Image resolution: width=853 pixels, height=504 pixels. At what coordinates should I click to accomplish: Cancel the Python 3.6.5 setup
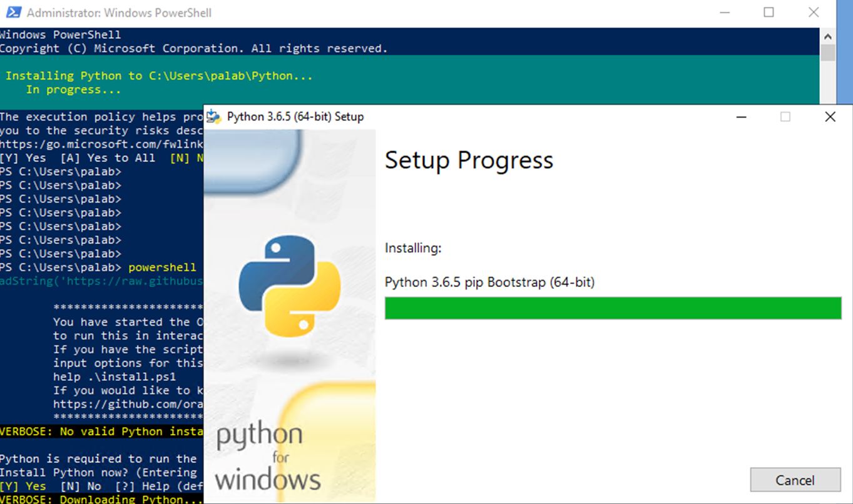pos(795,480)
